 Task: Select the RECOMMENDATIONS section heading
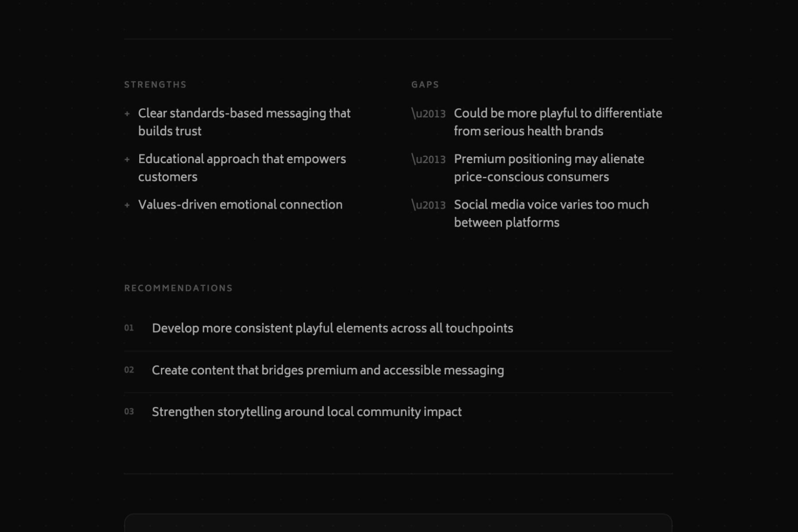pyautogui.click(x=178, y=288)
